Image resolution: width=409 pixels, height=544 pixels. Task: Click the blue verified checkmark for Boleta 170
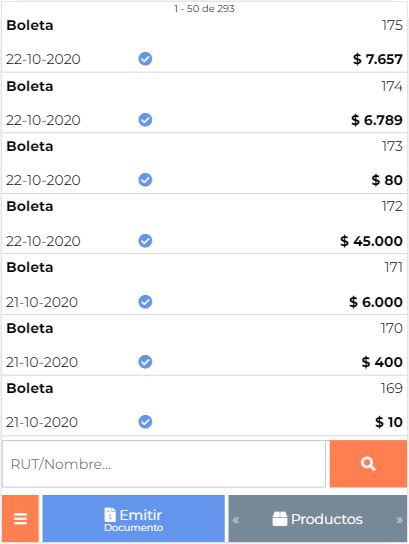(x=145, y=362)
